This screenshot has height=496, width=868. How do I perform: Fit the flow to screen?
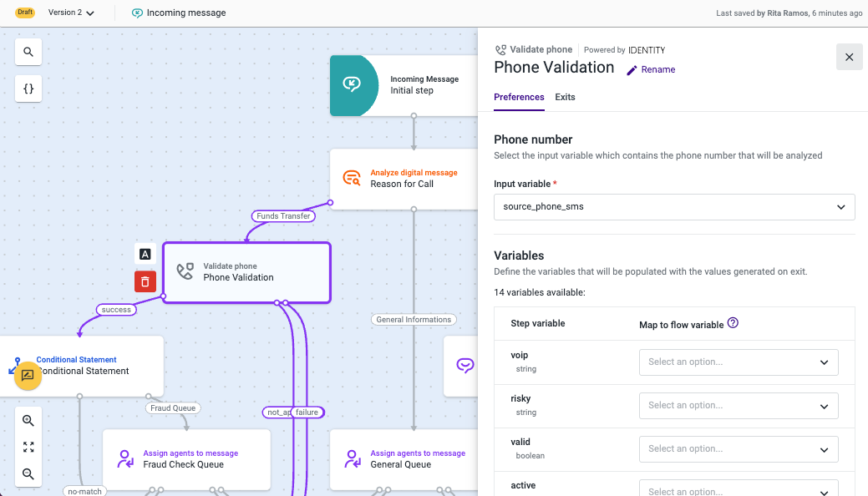pyautogui.click(x=28, y=447)
